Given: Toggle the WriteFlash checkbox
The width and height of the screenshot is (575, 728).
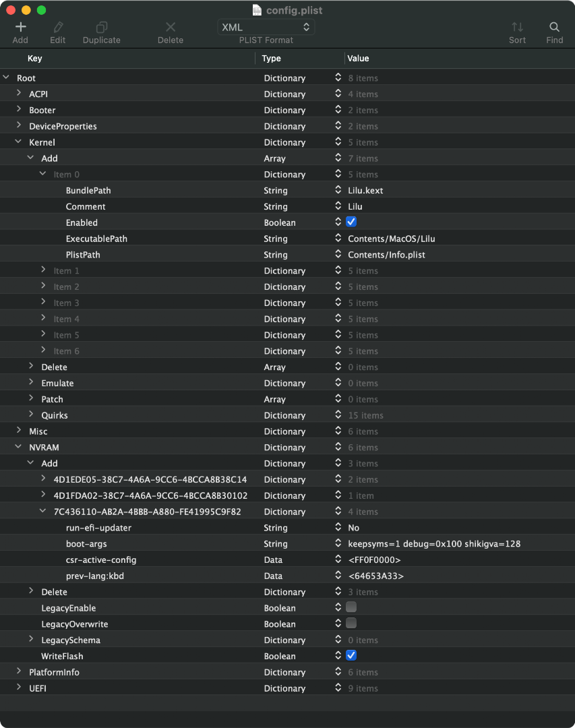Looking at the screenshot, I should click(x=351, y=656).
